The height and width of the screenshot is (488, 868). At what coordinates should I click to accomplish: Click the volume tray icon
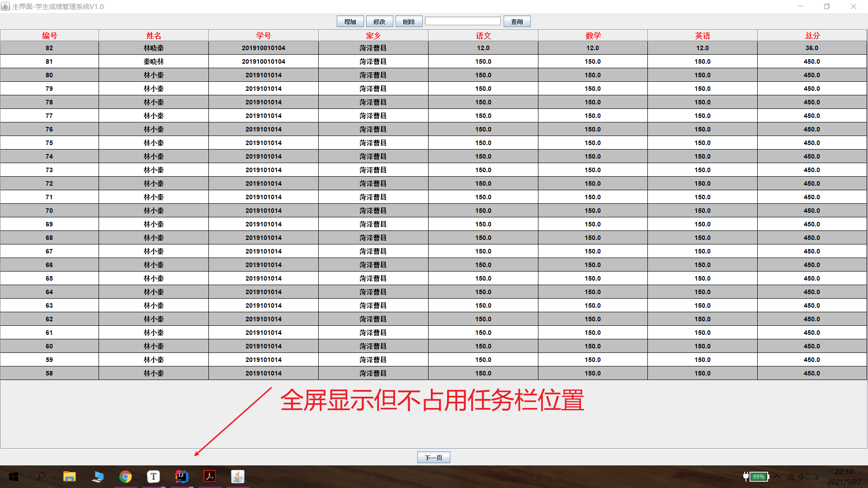(x=803, y=477)
